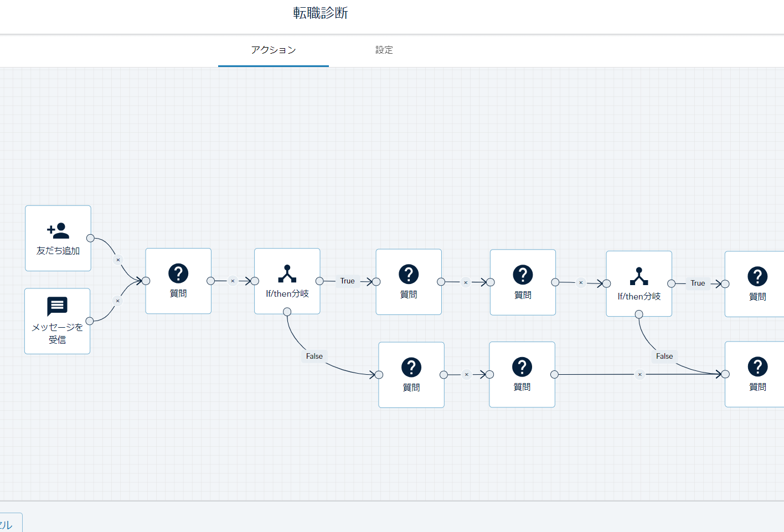Open the 質問 node fed by both triggers

(178, 281)
